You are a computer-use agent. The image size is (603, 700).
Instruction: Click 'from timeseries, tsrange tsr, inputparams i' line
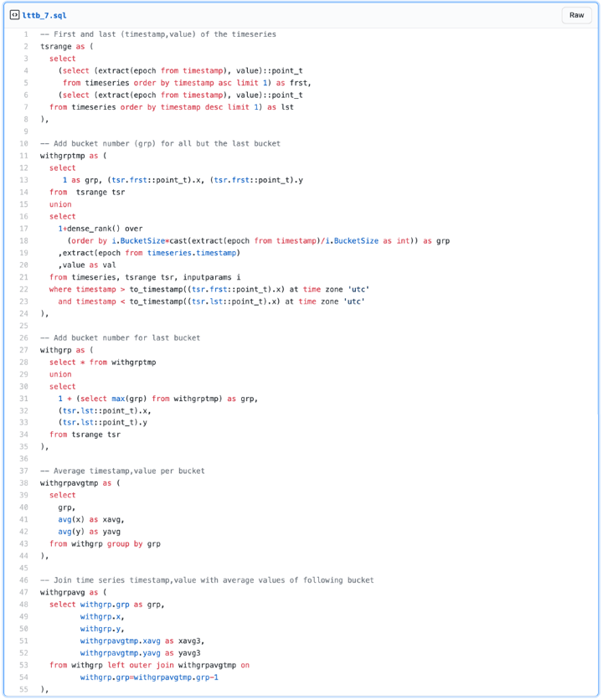pos(145,277)
